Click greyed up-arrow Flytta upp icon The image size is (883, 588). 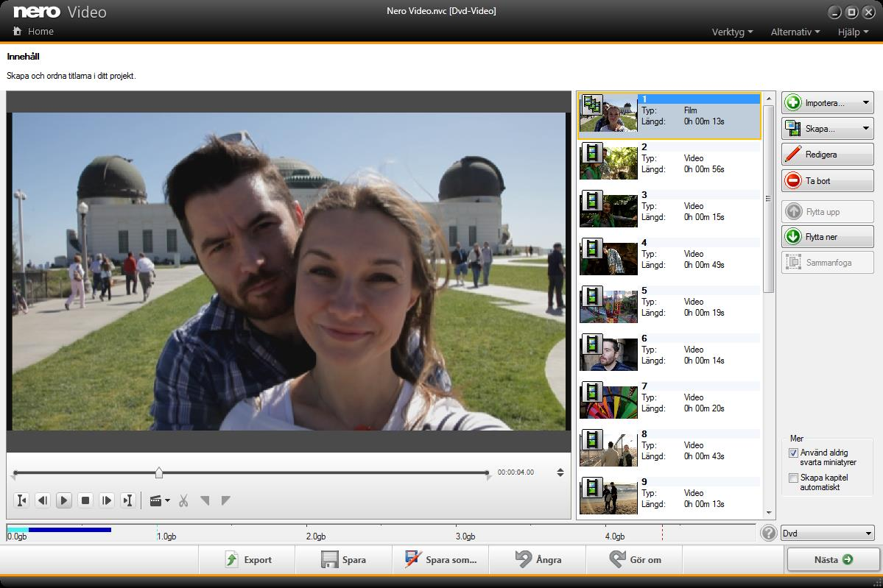[x=793, y=211]
